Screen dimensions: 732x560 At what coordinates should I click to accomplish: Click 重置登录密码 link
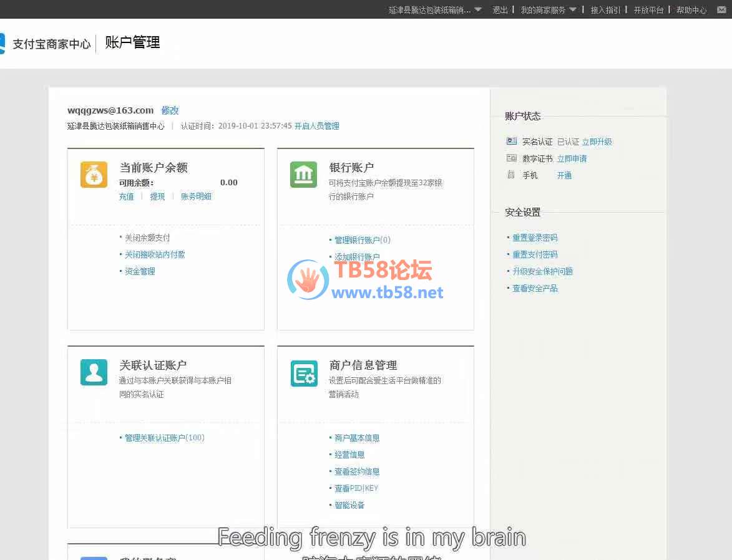(535, 238)
